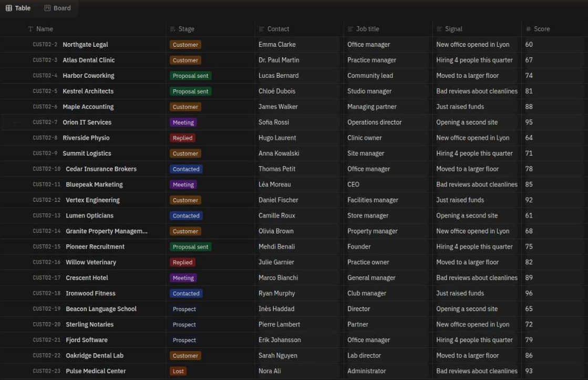
Task: Switch to the Board view tab
Action: click(x=57, y=8)
